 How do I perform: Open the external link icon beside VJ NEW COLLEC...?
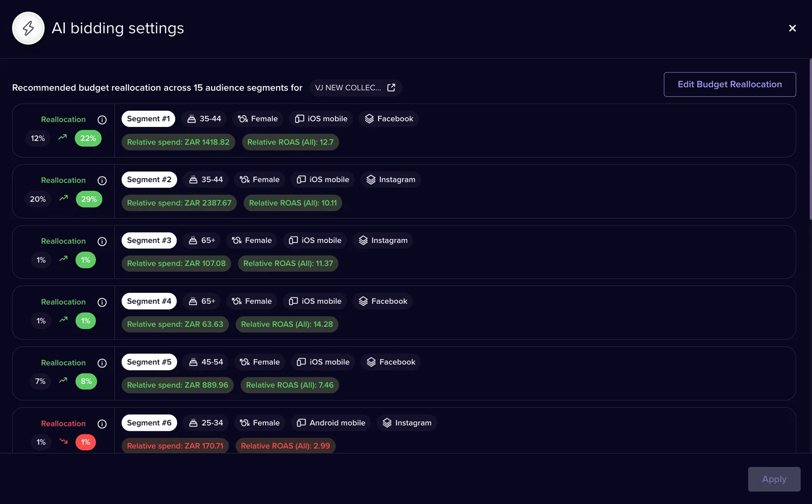[391, 88]
